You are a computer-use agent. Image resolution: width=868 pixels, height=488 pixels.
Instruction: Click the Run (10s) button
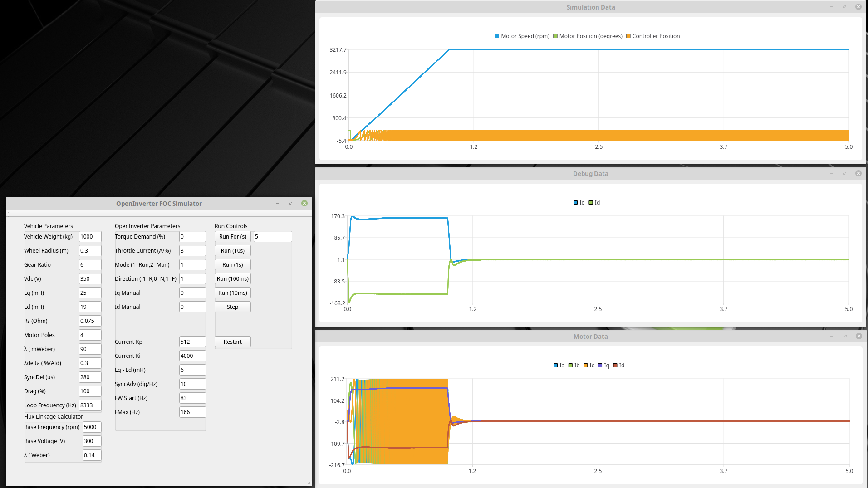click(232, 251)
